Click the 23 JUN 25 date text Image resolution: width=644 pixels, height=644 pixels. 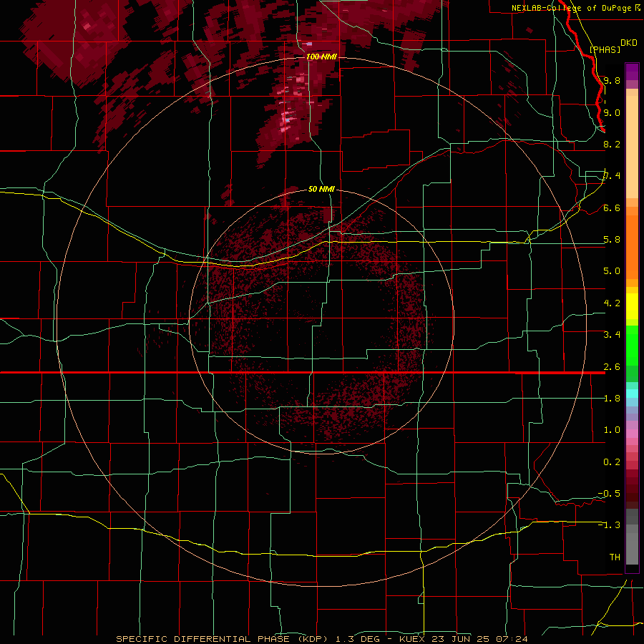point(460,639)
